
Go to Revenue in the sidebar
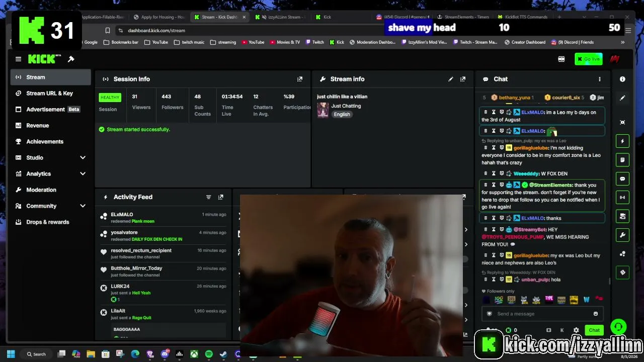pos(50,125)
